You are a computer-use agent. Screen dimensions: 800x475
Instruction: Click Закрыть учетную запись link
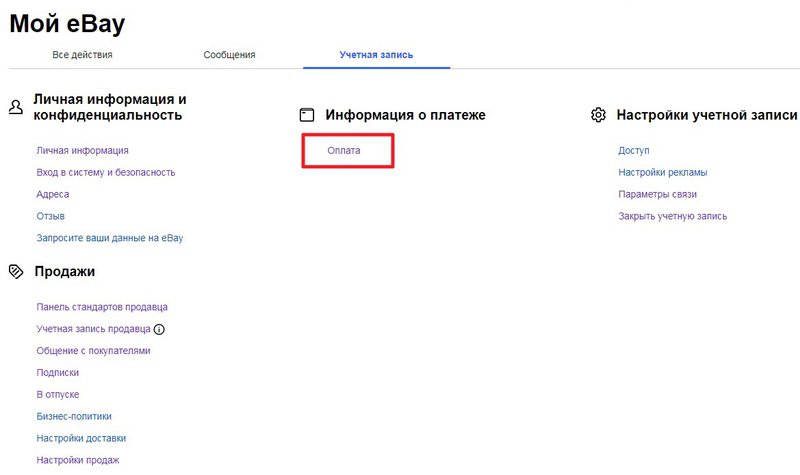point(672,216)
